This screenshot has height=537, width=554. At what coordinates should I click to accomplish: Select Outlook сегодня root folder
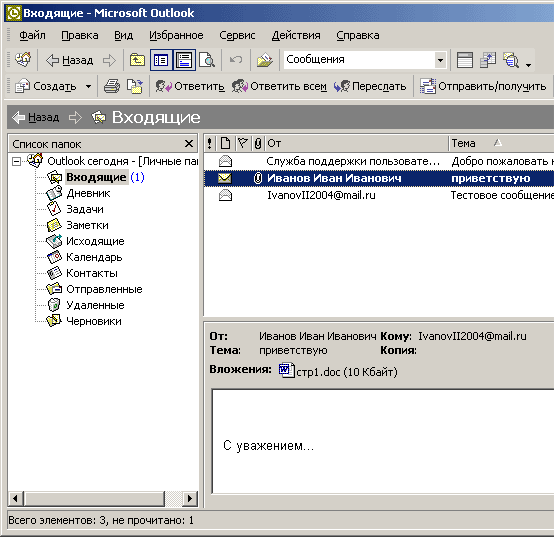123,161
